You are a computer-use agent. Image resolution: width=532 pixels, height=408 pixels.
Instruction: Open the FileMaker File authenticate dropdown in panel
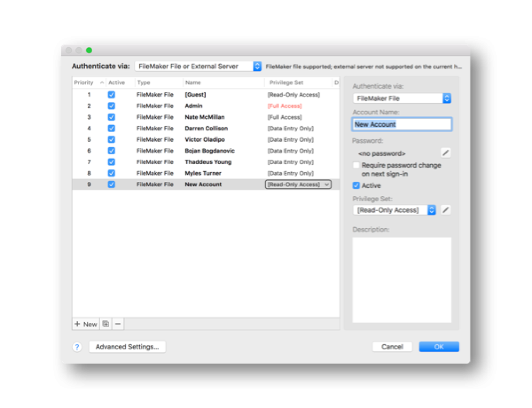(x=402, y=99)
